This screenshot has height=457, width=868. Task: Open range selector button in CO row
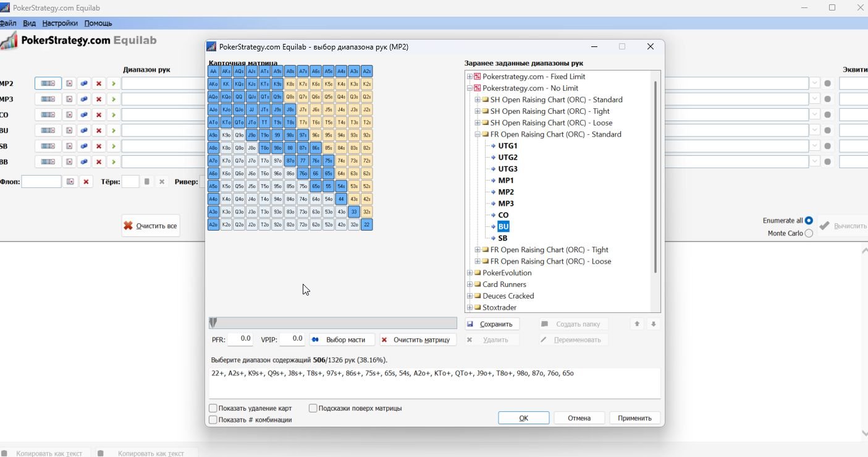click(x=48, y=115)
